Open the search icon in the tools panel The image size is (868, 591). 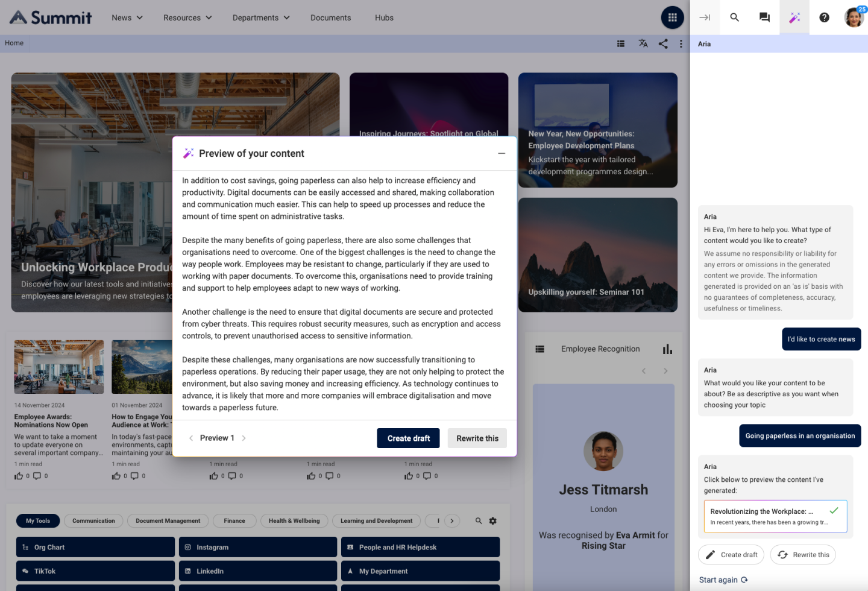click(x=478, y=520)
